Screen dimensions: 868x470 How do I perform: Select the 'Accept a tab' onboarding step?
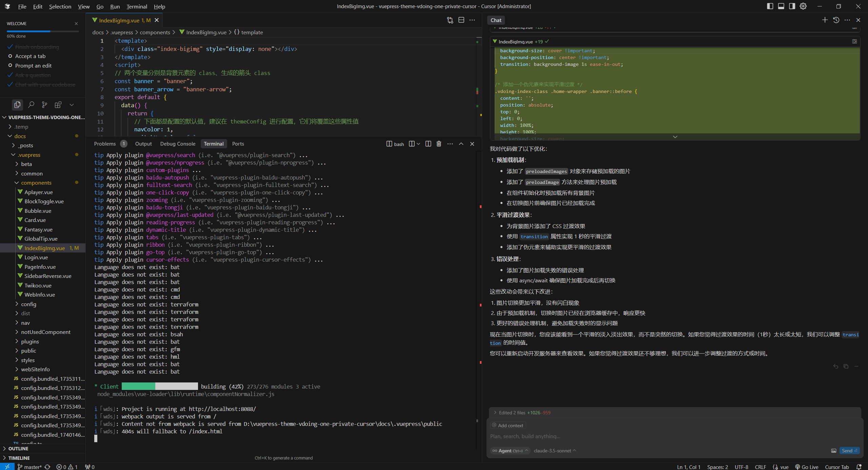coord(30,56)
